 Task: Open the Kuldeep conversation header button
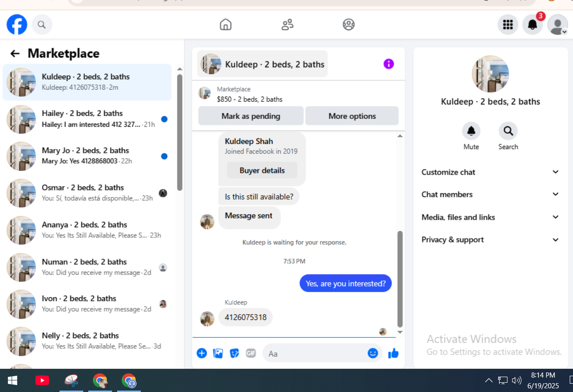pos(263,64)
